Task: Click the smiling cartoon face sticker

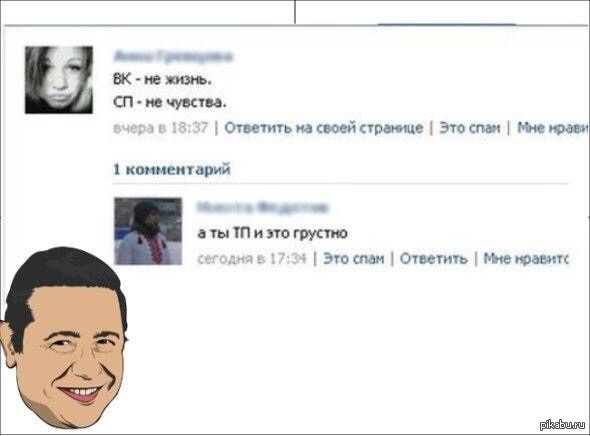Action: tap(64, 337)
